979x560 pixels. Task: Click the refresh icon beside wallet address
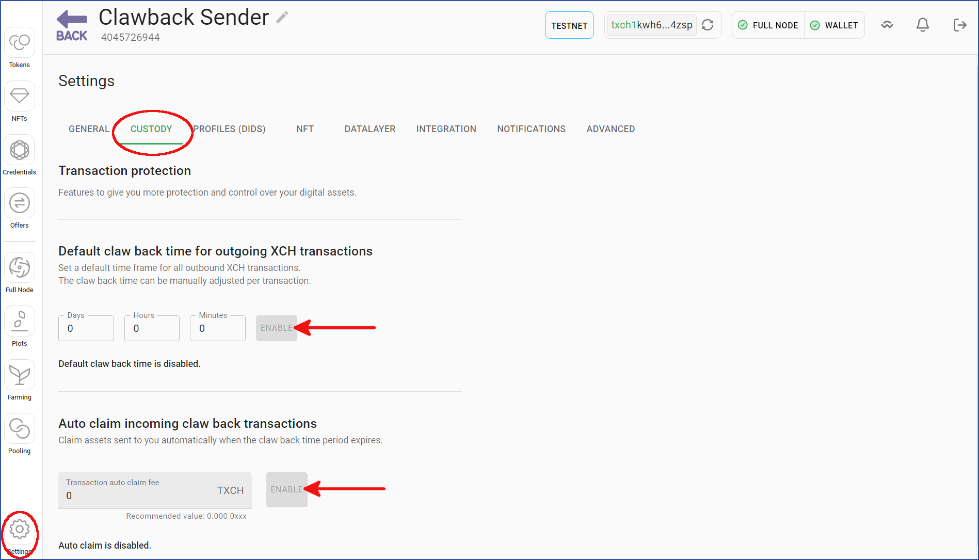tap(708, 25)
